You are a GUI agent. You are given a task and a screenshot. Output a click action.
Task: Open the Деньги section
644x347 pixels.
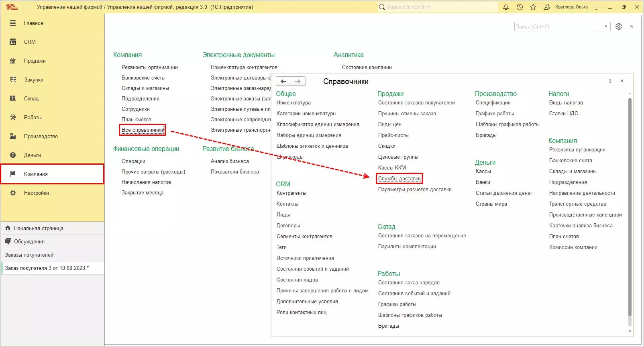click(33, 155)
